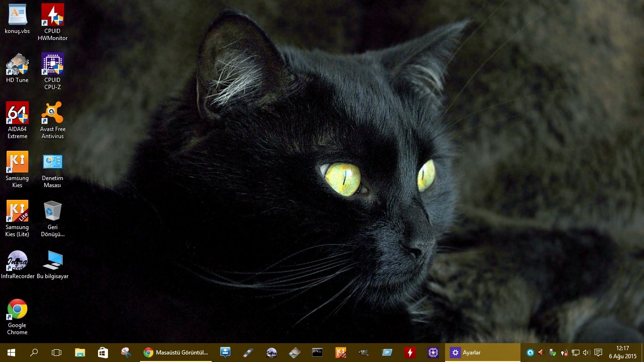This screenshot has width=644, height=362.
Task: Open InfraRecorder from the taskbar
Action: (272, 353)
